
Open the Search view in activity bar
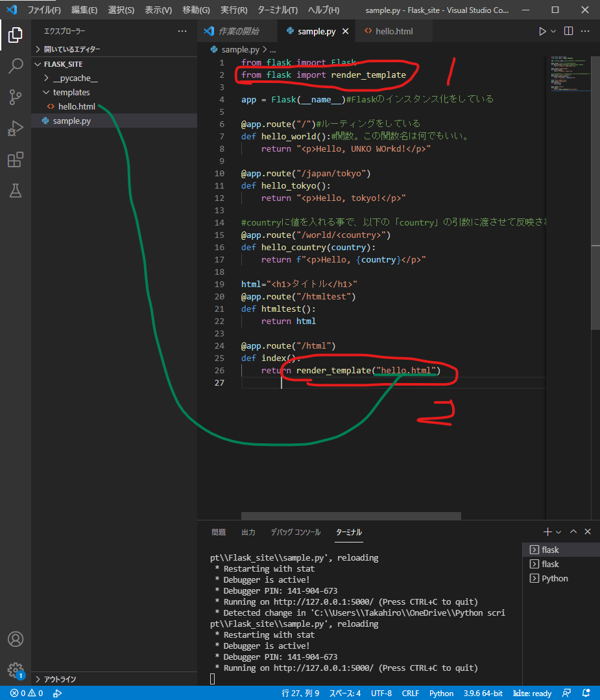click(16, 66)
